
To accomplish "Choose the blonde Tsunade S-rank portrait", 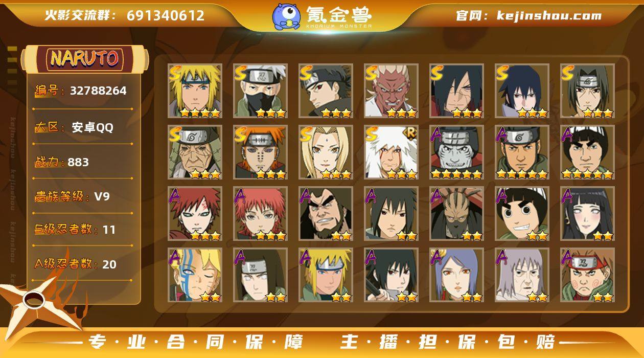I will click(326, 152).
